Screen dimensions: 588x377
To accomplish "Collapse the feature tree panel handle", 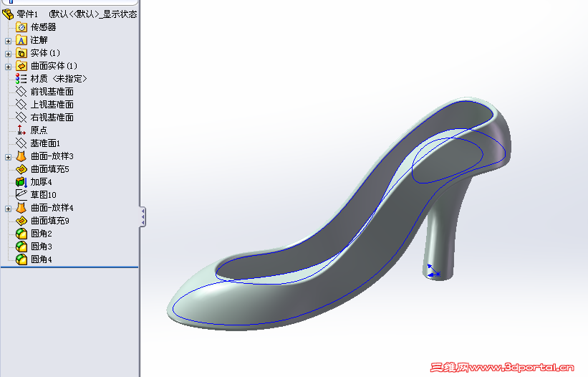I will (x=143, y=217).
